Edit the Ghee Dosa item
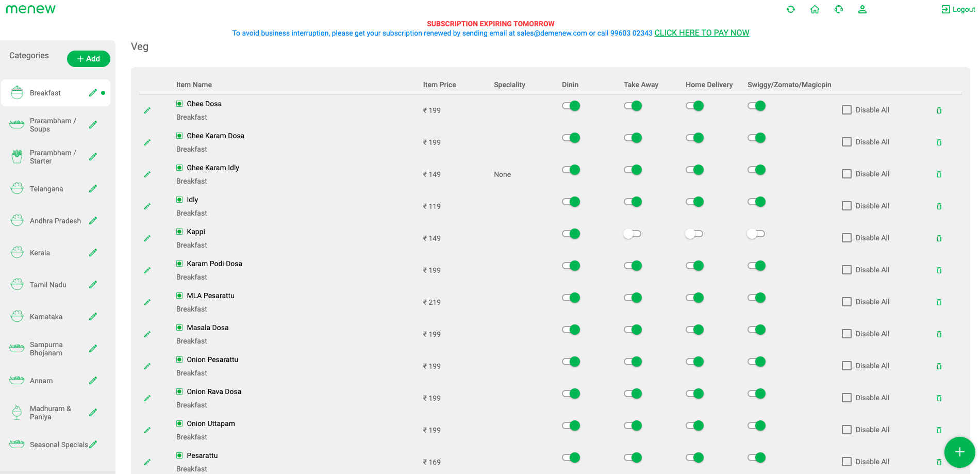This screenshot has height=474, width=980. point(147,110)
